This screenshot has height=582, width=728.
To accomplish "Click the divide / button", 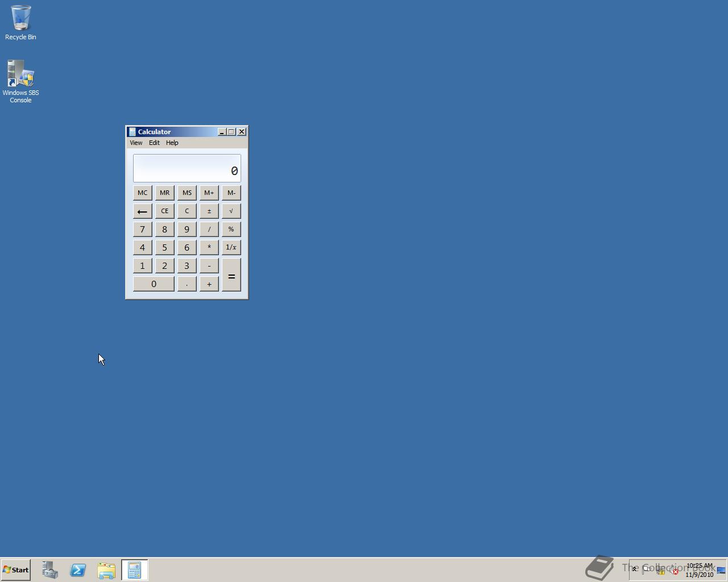I will point(209,229).
